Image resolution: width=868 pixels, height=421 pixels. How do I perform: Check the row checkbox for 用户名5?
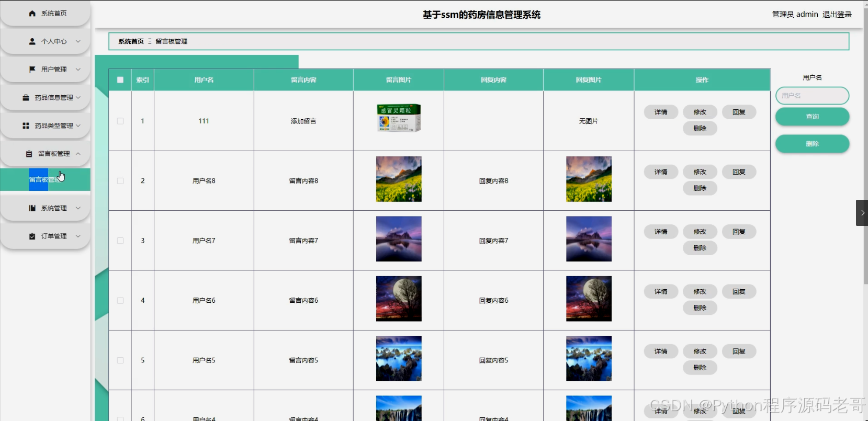[x=120, y=360]
